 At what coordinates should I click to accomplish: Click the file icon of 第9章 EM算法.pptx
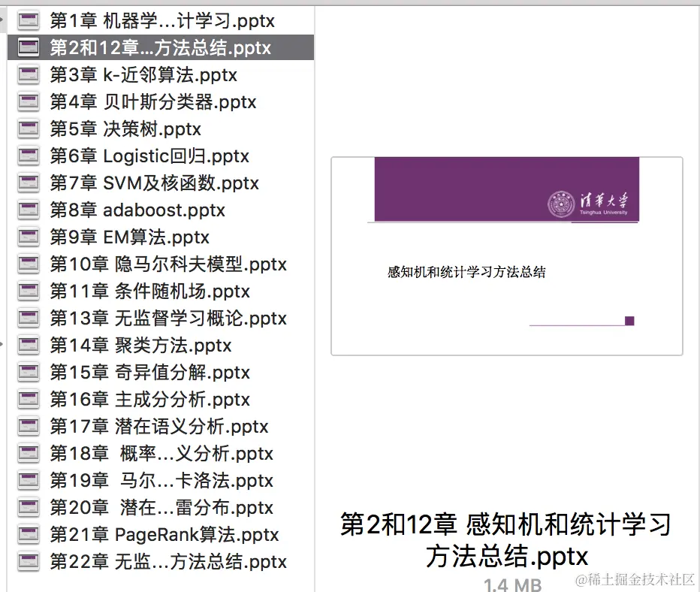(28, 237)
